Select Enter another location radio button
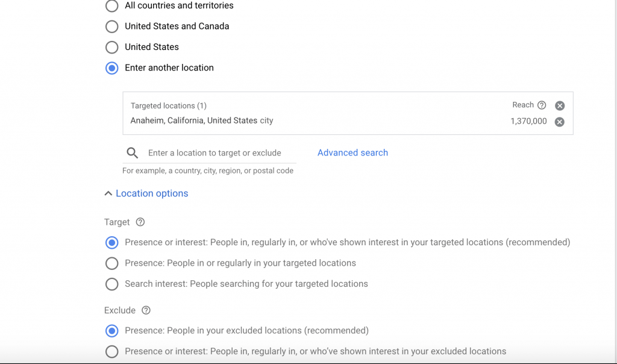This screenshot has width=617, height=364. click(111, 67)
